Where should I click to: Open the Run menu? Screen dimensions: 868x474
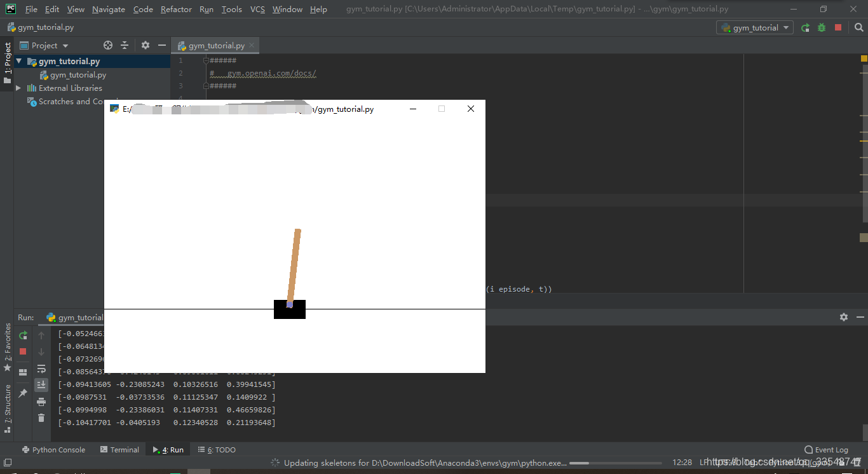tap(207, 9)
